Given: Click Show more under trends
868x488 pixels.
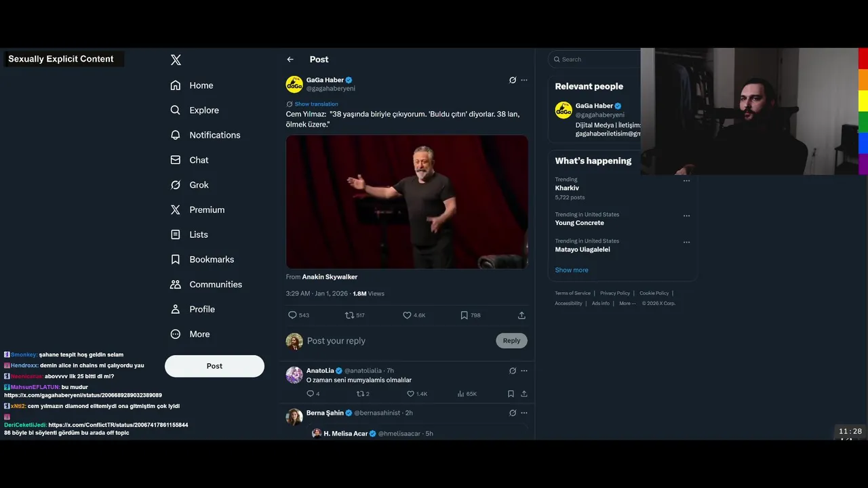Looking at the screenshot, I should tap(572, 270).
